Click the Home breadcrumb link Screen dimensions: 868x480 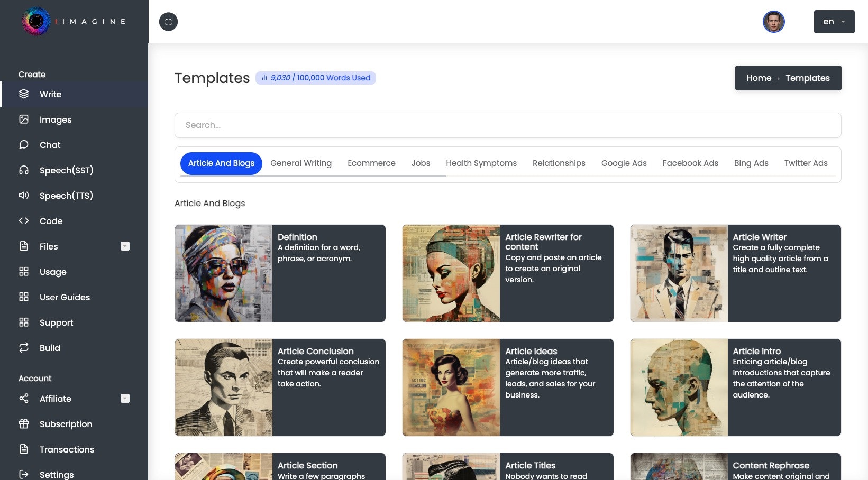pyautogui.click(x=759, y=78)
